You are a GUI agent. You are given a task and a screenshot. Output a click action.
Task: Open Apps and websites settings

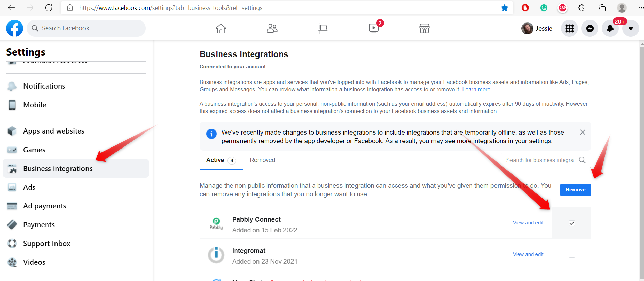(x=54, y=131)
